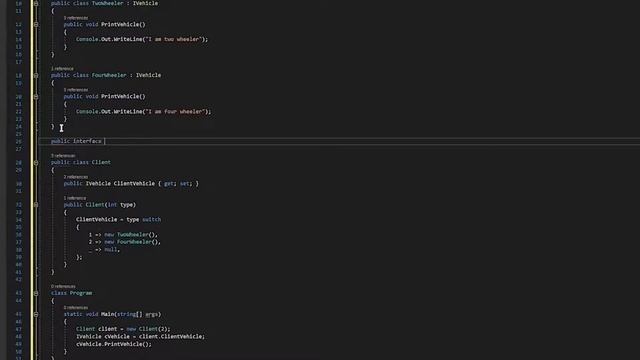This screenshot has width=640, height=360.
Task: Place cursor after 'public interface' text
Action: coord(104,141)
